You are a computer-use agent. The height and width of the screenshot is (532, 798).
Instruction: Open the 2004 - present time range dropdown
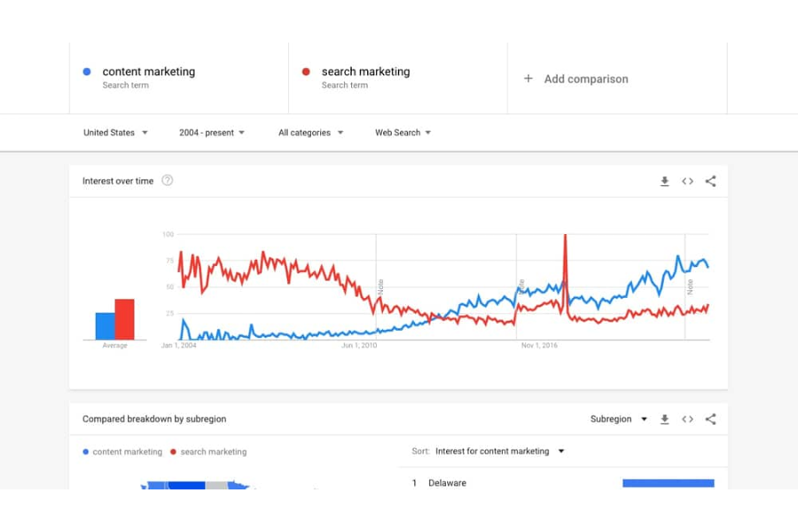tap(211, 132)
